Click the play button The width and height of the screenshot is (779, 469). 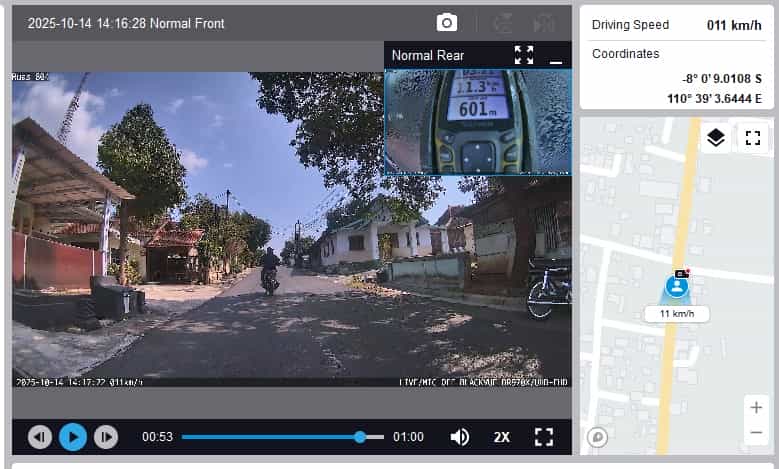(72, 437)
